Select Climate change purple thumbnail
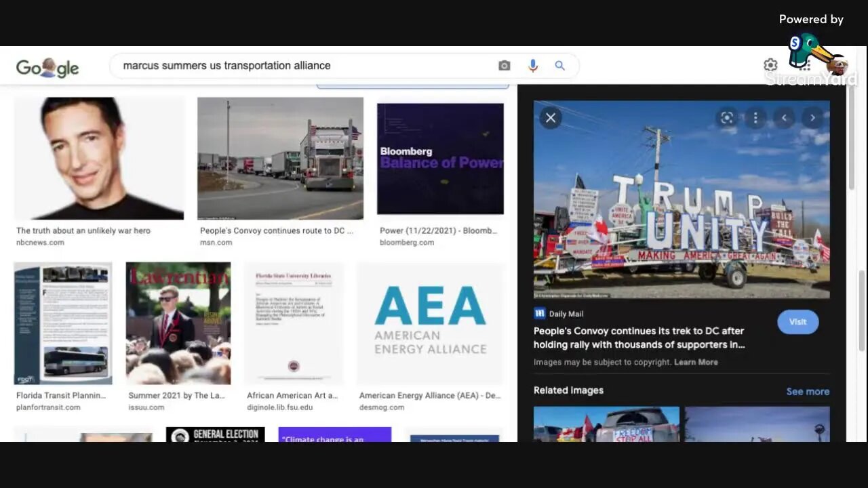 (335, 434)
